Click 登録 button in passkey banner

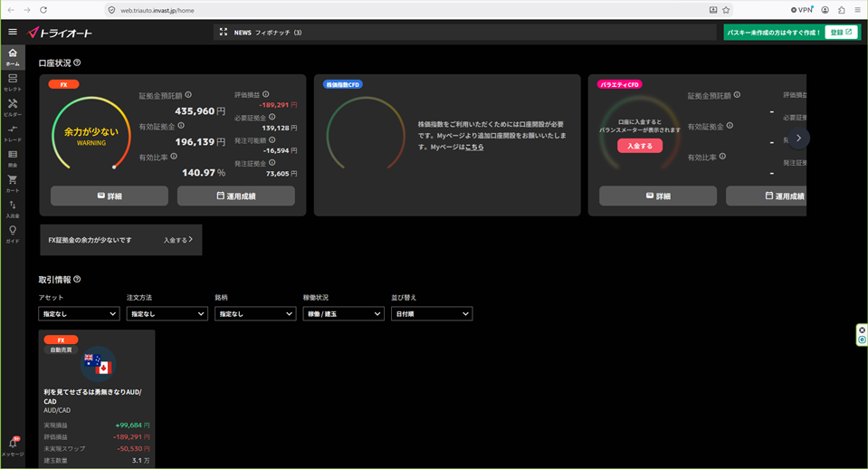click(x=841, y=32)
